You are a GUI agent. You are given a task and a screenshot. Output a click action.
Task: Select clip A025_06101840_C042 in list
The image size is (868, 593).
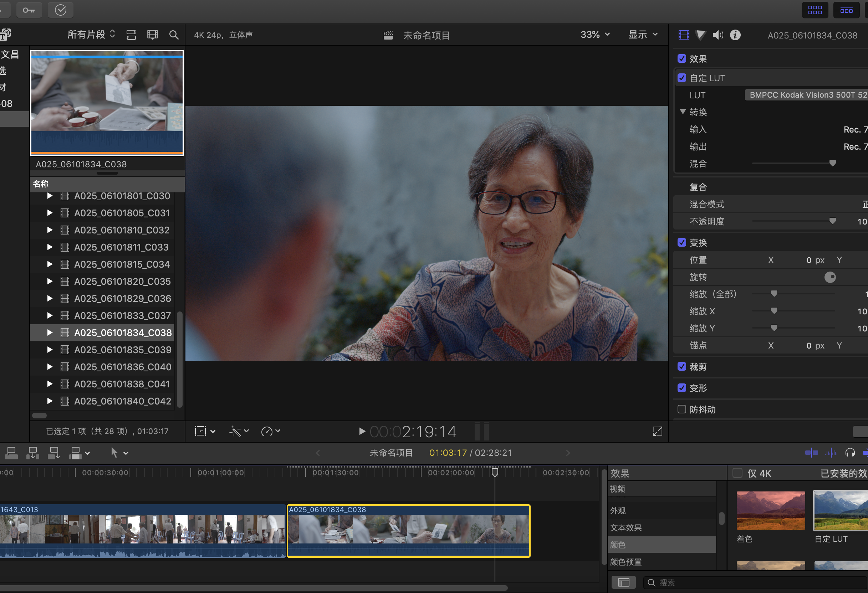[x=102, y=401]
